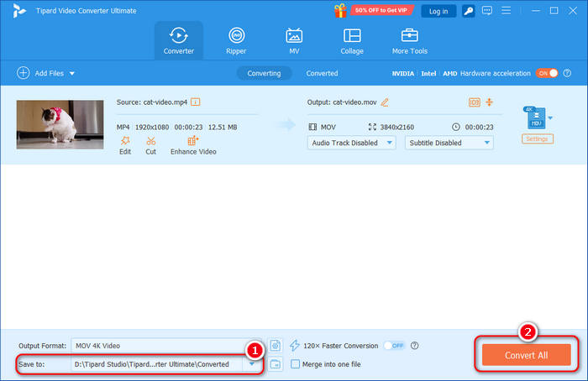This screenshot has width=588, height=381.
Task: Select the Converting sub-tab
Action: (x=264, y=73)
